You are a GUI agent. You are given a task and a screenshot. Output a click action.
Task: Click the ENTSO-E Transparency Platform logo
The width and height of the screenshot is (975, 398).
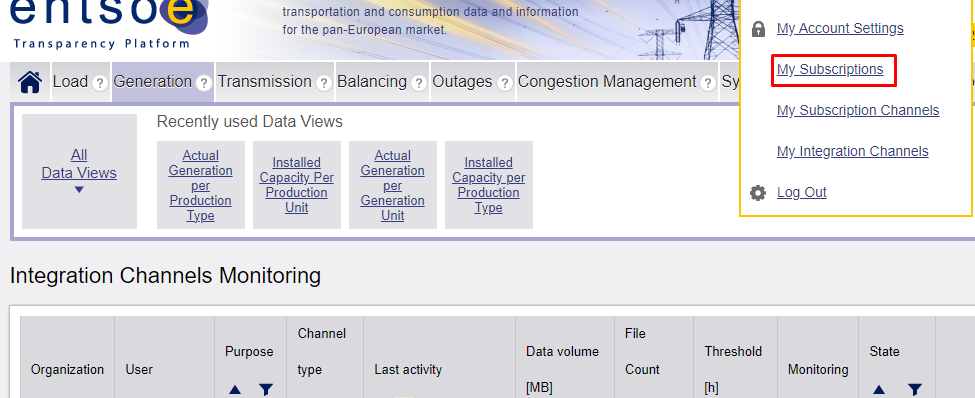pyautogui.click(x=109, y=25)
